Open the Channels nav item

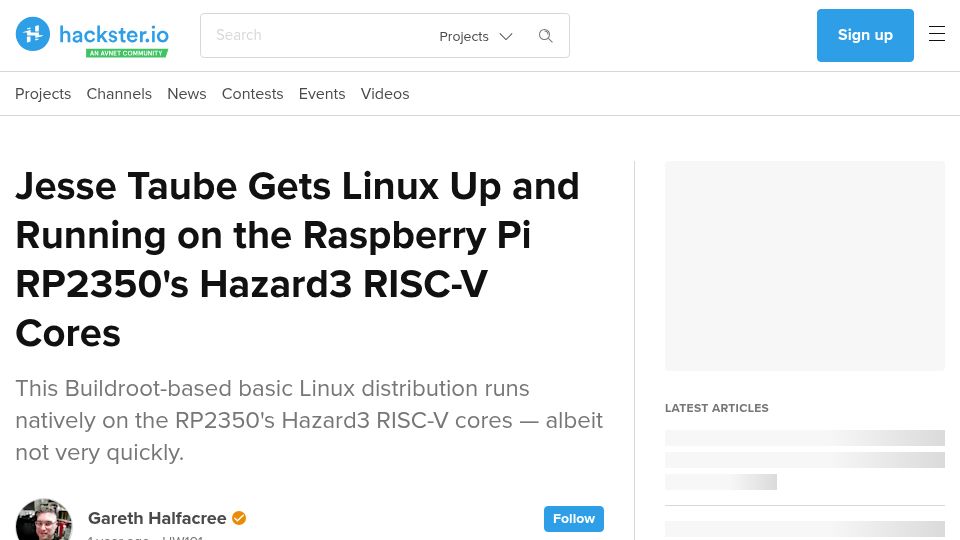point(119,94)
